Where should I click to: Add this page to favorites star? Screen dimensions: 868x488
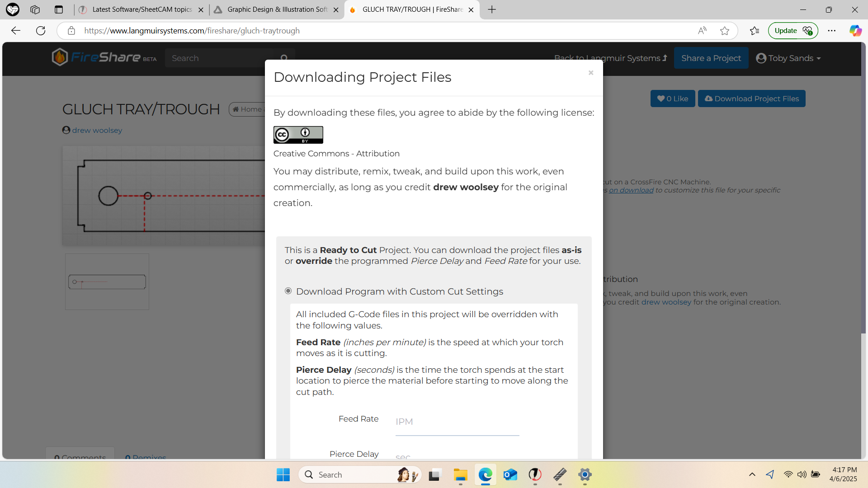(x=725, y=31)
